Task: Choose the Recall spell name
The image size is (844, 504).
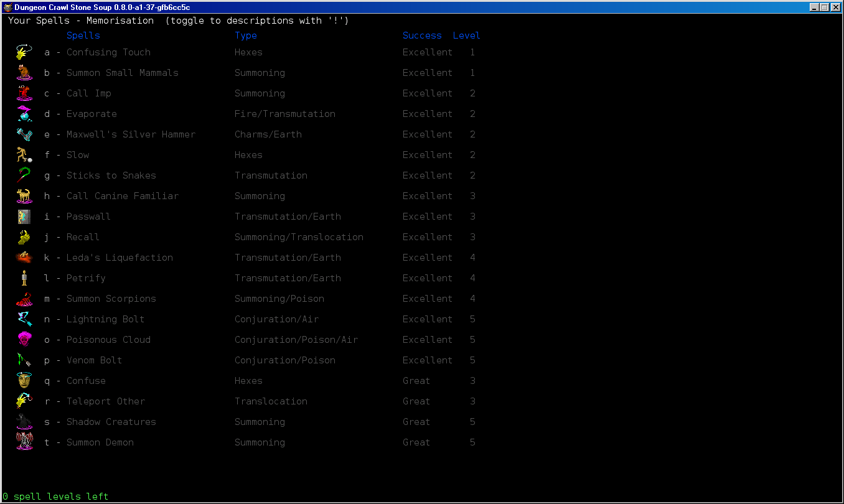Action: 83,237
